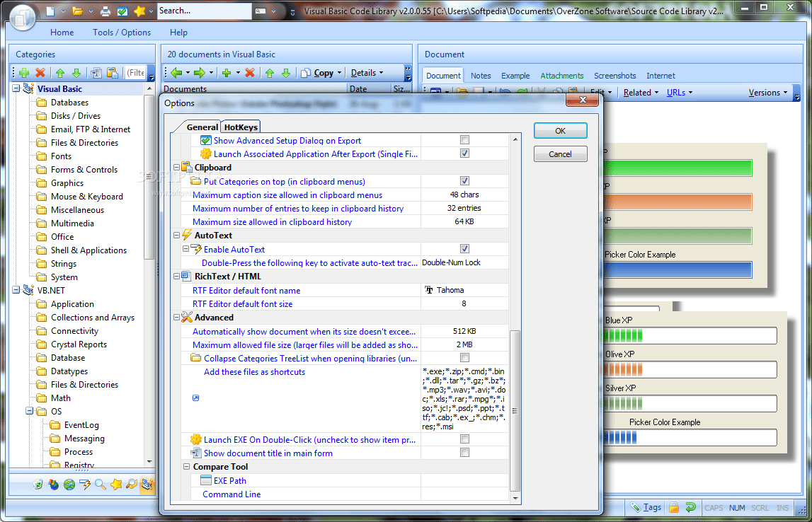812x522 pixels.
Task: Move category up with green up arrow
Action: pyautogui.click(x=60, y=73)
